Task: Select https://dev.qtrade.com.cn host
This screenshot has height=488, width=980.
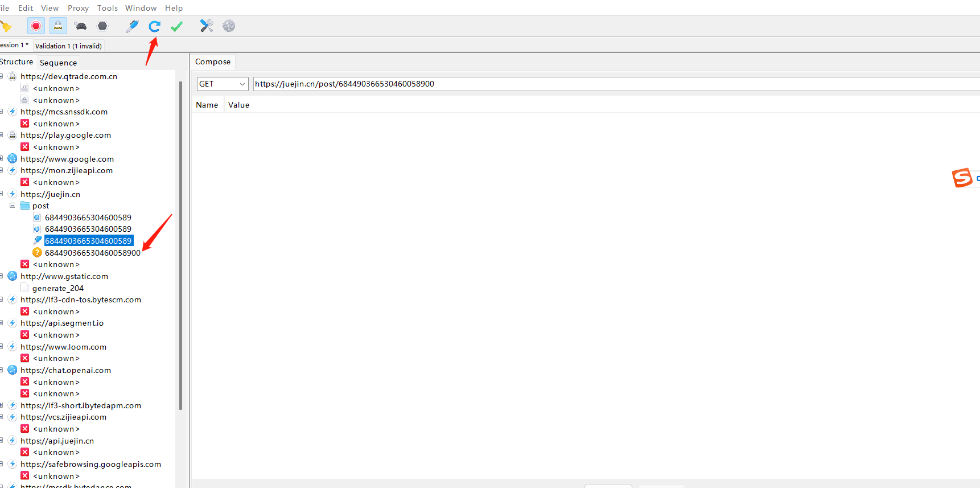Action: pyautogui.click(x=69, y=76)
